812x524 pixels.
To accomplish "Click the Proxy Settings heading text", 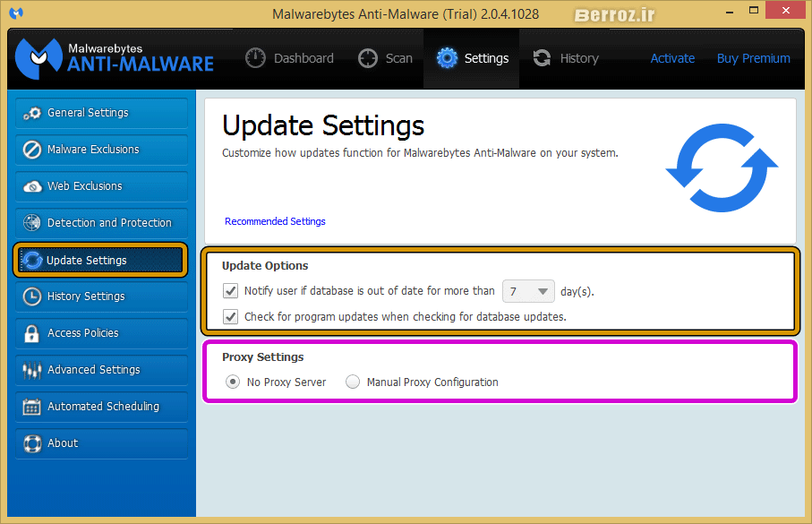I will [263, 357].
